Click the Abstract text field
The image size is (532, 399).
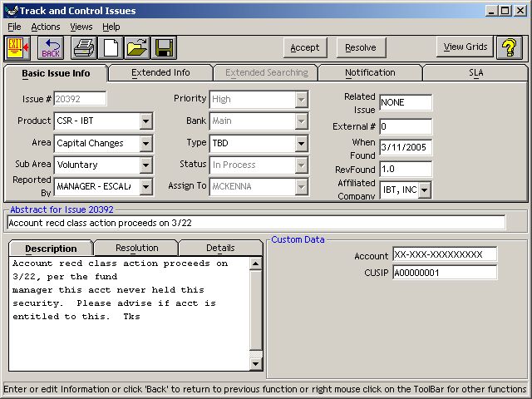tap(257, 223)
